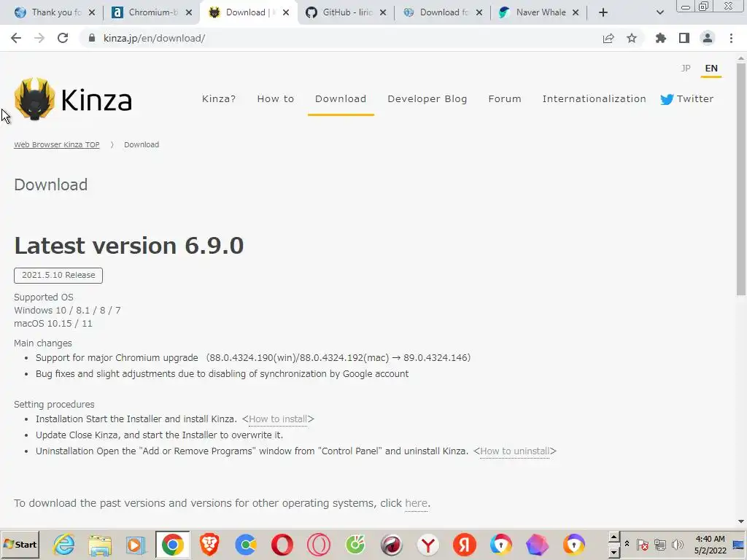Click the Web Browser Kinza TOP breadcrumb
Screen dimensions: 747x560
click(57, 145)
